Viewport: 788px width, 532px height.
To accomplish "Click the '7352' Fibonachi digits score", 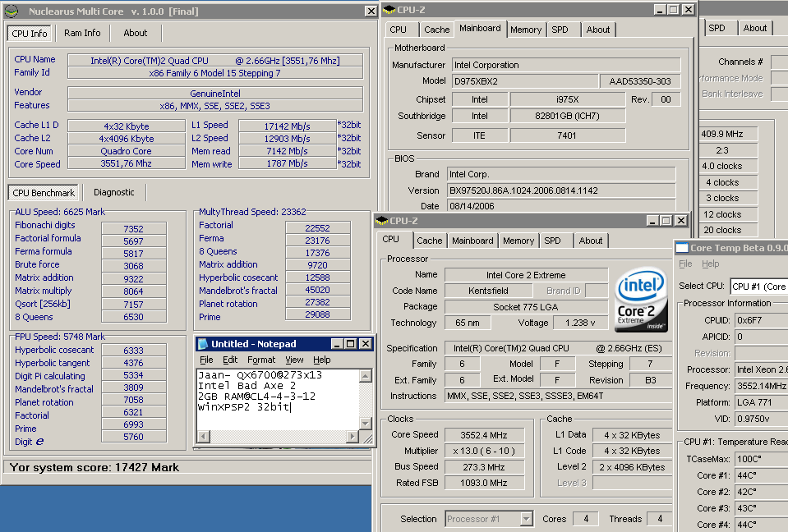I will (133, 229).
